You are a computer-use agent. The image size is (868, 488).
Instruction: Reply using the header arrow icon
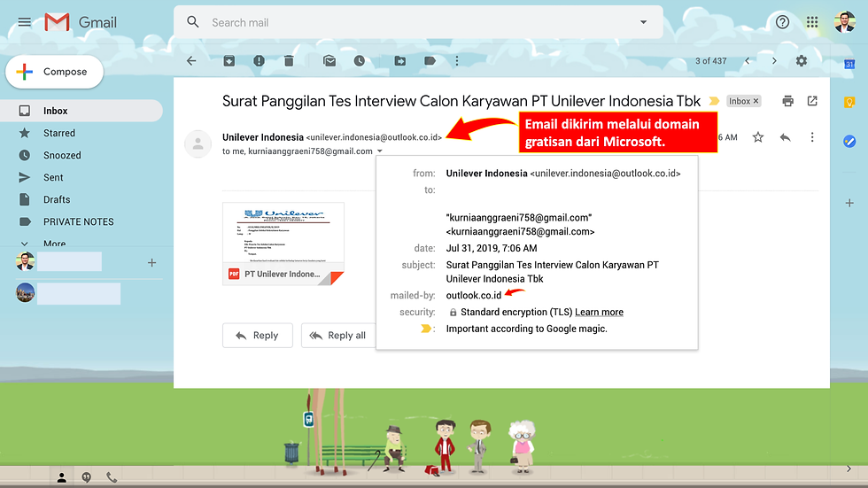pyautogui.click(x=785, y=137)
